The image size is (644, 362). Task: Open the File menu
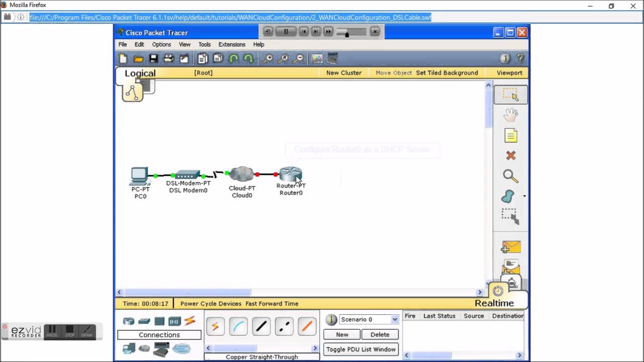point(123,44)
